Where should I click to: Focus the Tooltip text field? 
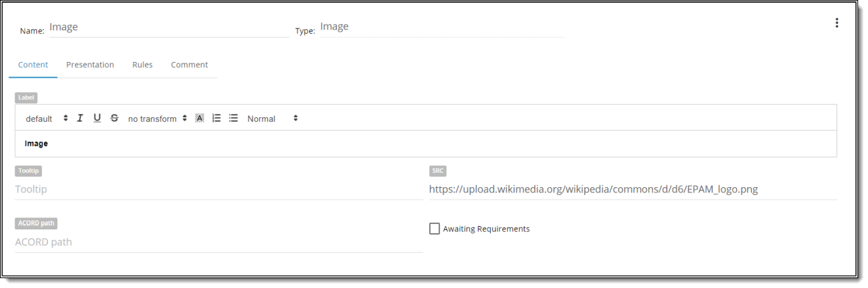click(218, 189)
